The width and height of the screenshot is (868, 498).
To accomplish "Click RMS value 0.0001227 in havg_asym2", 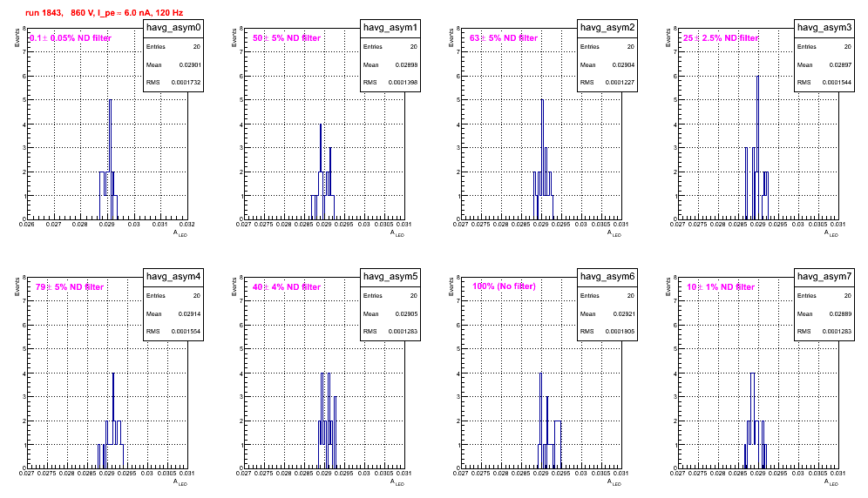I will click(x=620, y=83).
